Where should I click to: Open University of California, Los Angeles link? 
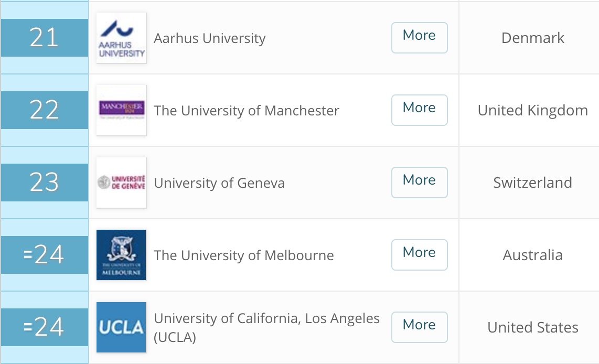[266, 327]
